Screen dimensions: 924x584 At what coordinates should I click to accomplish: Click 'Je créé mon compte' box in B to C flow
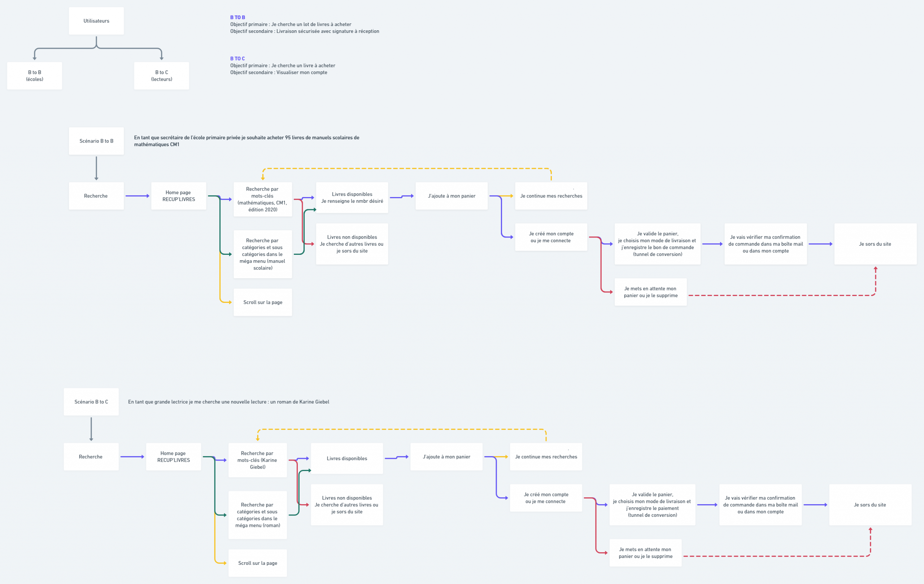546,498
